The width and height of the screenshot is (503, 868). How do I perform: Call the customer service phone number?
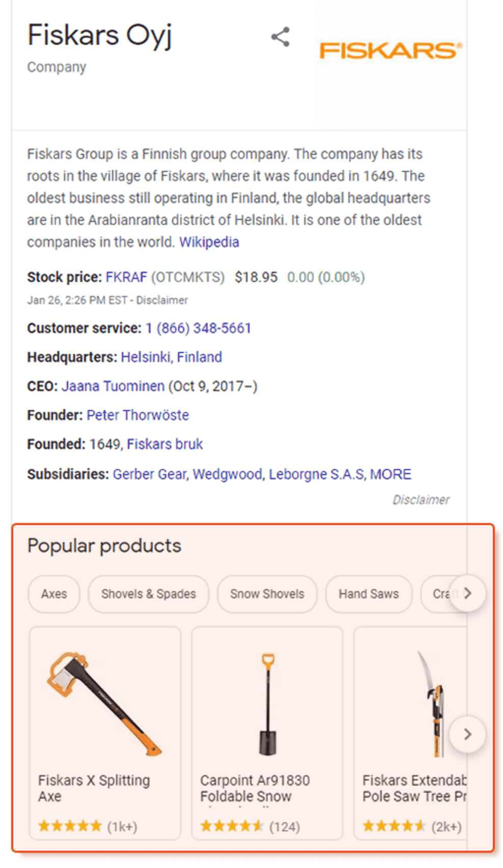[x=198, y=328]
